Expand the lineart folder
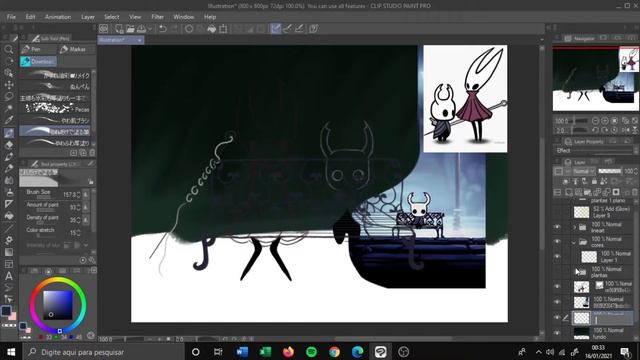Viewport: 640px width, 360px height. pos(575,227)
